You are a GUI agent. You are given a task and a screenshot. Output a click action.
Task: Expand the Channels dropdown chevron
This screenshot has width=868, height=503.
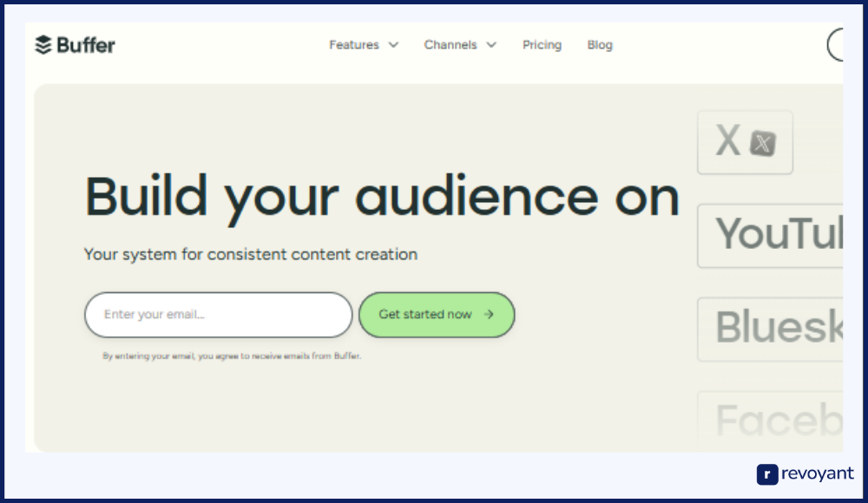[491, 45]
